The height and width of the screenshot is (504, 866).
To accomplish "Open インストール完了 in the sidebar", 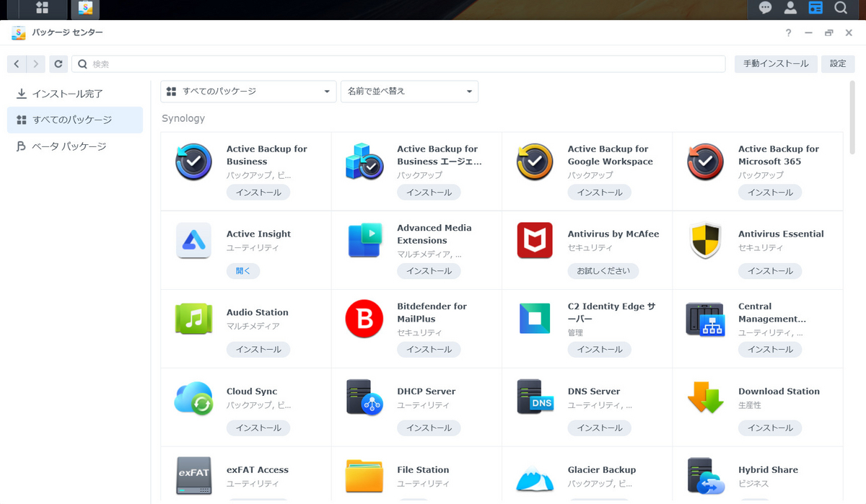I will click(75, 94).
